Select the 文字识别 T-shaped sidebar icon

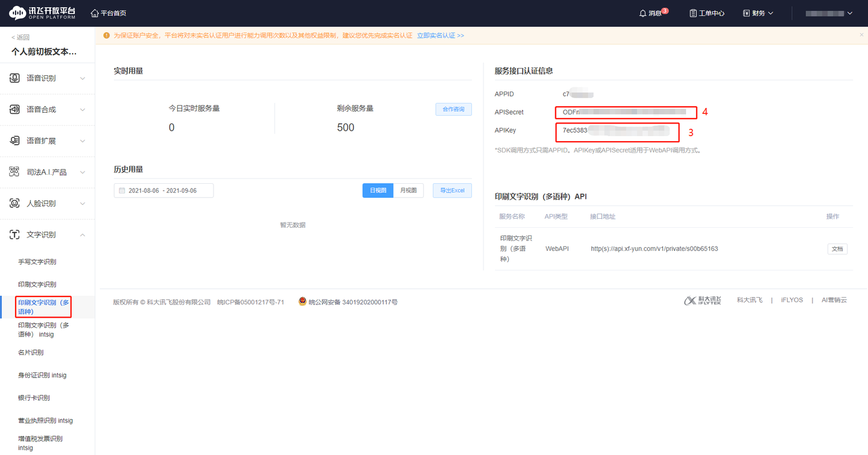[x=13, y=234]
